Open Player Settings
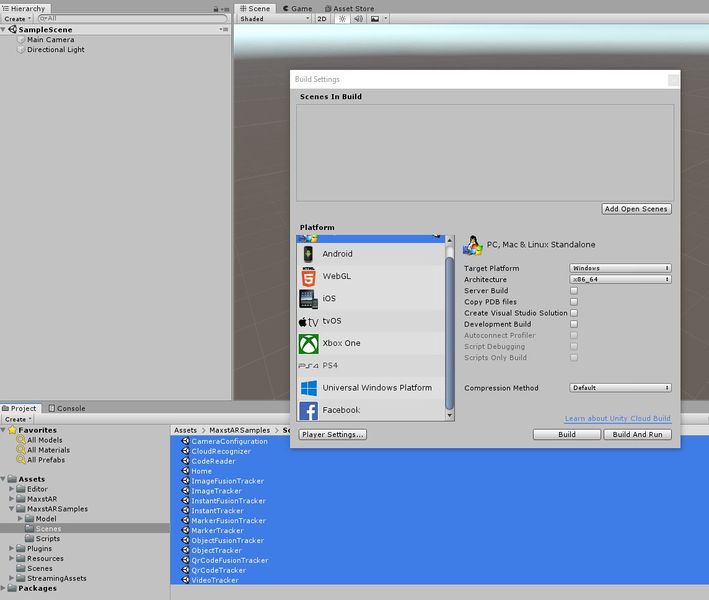Image resolution: width=709 pixels, height=600 pixels. click(x=333, y=435)
